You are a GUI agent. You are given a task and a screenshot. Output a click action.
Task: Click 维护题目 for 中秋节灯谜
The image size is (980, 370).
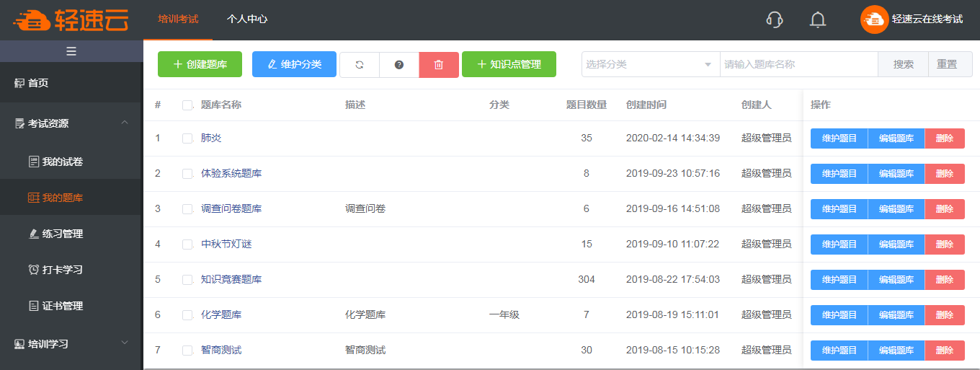click(x=839, y=245)
